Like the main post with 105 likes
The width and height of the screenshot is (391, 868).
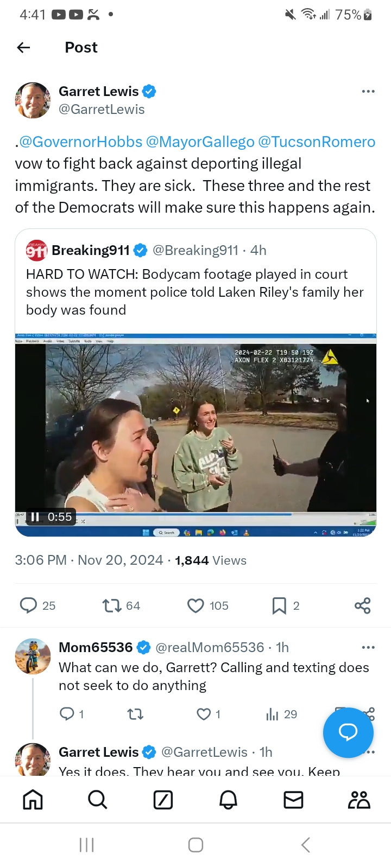pyautogui.click(x=195, y=605)
